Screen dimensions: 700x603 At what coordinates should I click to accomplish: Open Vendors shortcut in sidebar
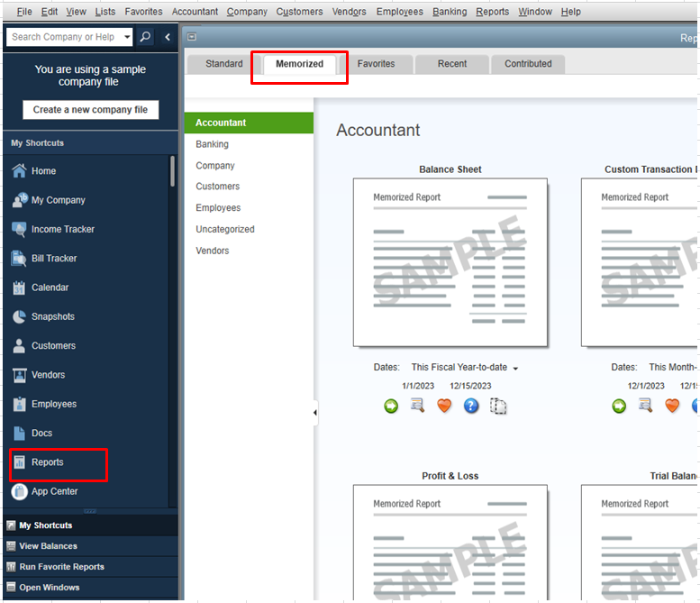pyautogui.click(x=39, y=375)
